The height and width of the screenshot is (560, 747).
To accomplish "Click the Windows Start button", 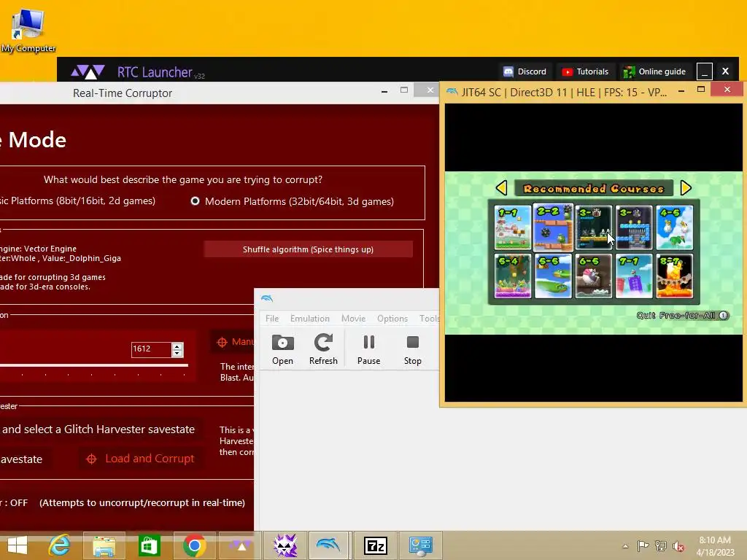I will click(18, 545).
